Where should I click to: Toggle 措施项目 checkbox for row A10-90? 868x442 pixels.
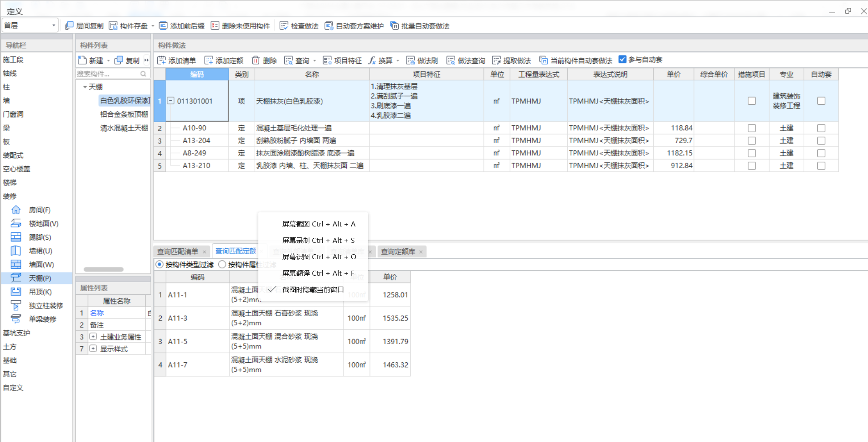[x=752, y=128]
